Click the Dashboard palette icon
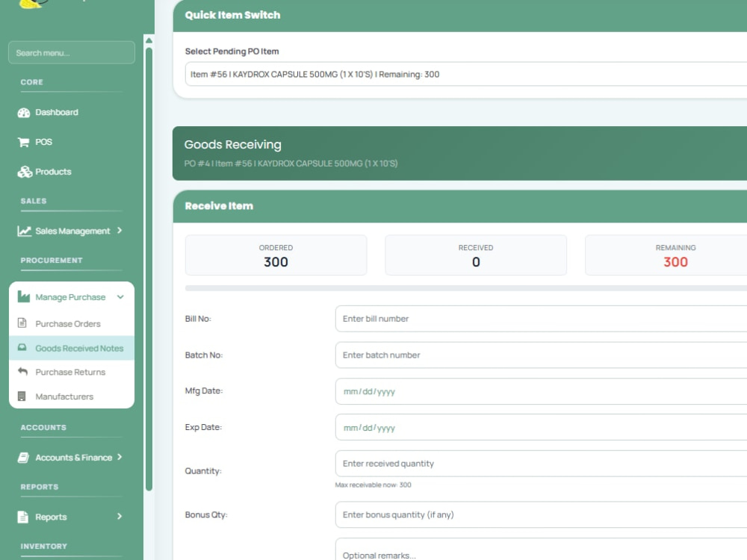This screenshot has height=560, width=747. [x=24, y=113]
